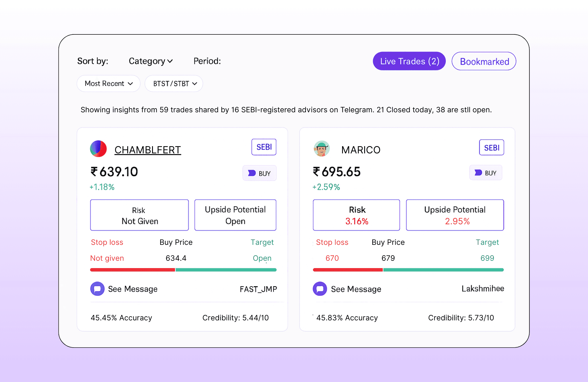The width and height of the screenshot is (588, 382).
Task: Click the 670 stop loss value
Action: click(332, 258)
